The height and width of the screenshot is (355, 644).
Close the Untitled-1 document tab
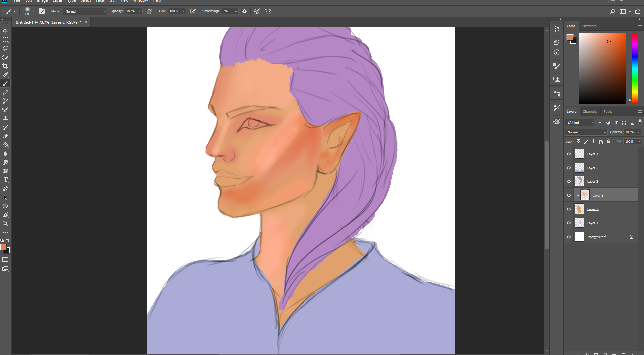tap(86, 22)
